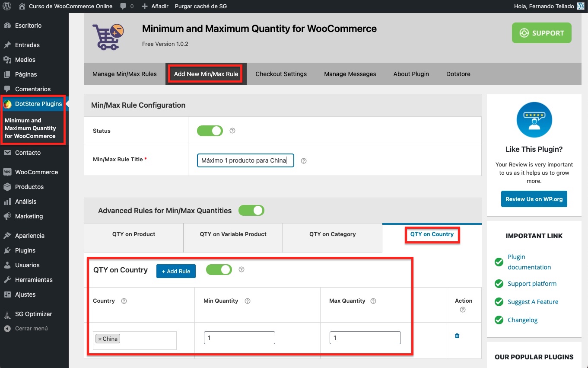The height and width of the screenshot is (368, 588).
Task: Click Purgar caché de SG
Action: pos(200,6)
